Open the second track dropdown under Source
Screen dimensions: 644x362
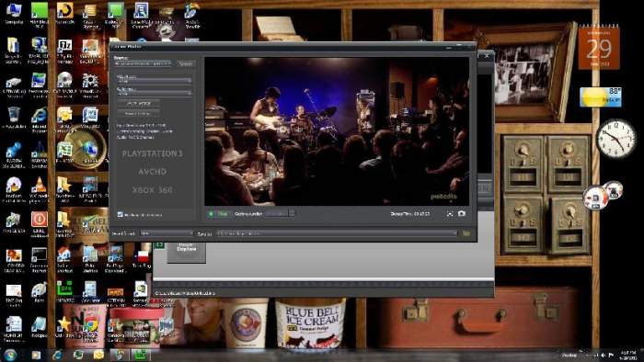point(154,94)
